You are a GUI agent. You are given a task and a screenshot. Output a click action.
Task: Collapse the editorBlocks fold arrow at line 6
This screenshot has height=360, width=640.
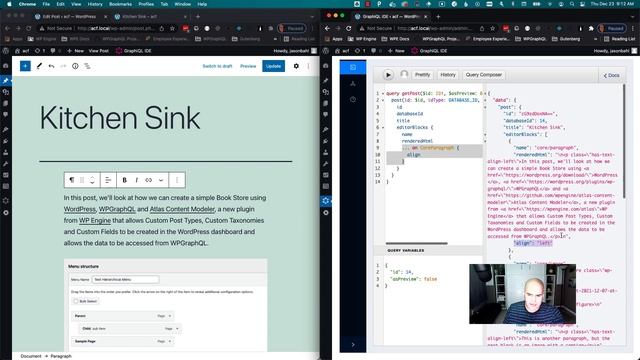point(383,127)
